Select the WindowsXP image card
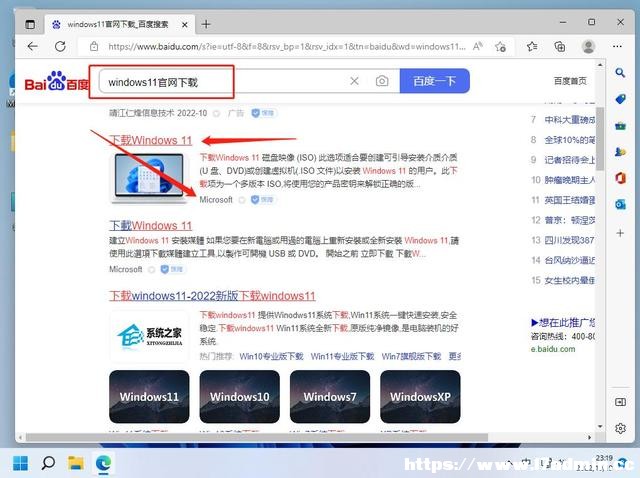Screen dimensions: 640x478 420,396
